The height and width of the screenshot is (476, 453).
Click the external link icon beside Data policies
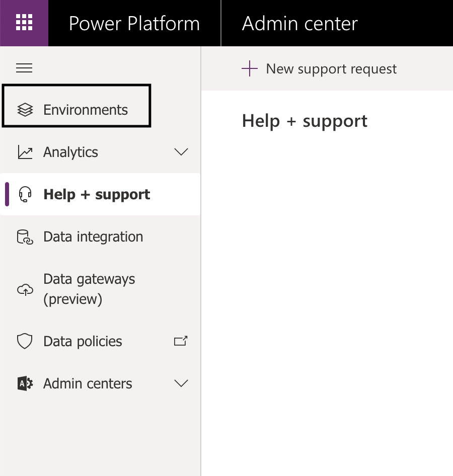(181, 341)
